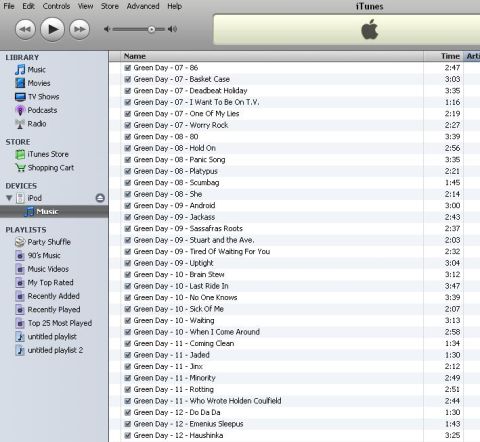The width and height of the screenshot is (480, 442).
Task: Uncheck the song Deadbeat Holiday
Action: 127,91
